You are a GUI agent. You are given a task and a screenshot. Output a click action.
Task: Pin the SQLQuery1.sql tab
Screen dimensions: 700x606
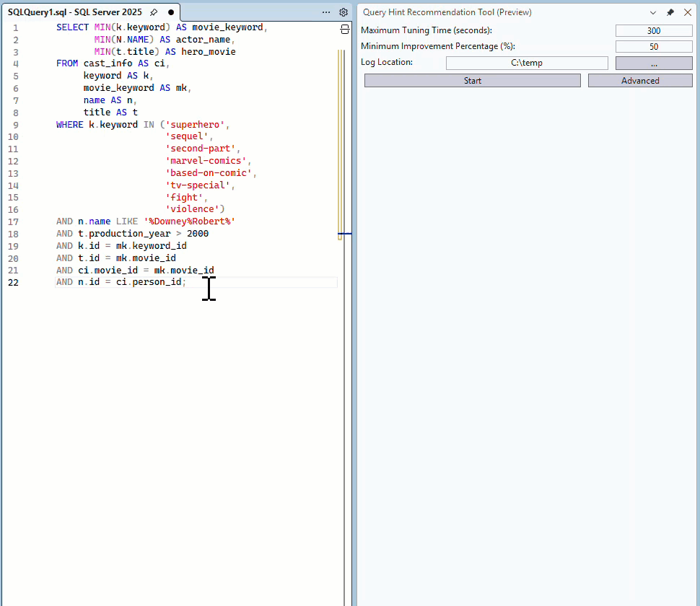pos(154,12)
